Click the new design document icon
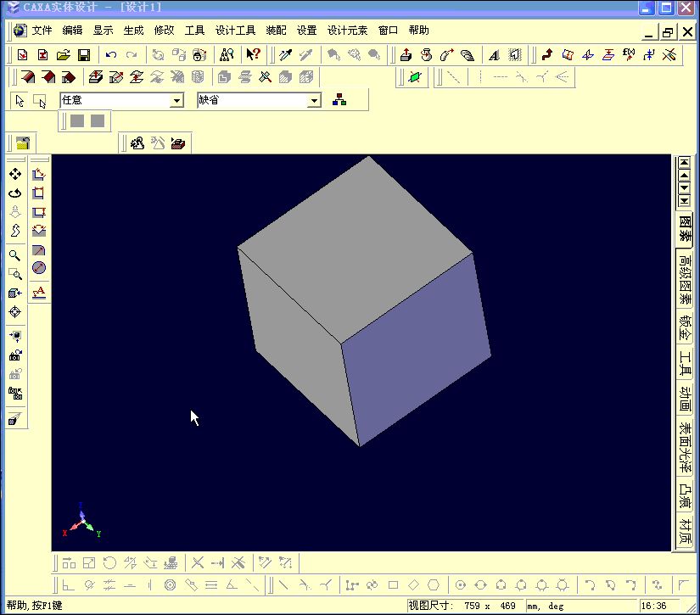The width and height of the screenshot is (700, 615). click(22, 55)
